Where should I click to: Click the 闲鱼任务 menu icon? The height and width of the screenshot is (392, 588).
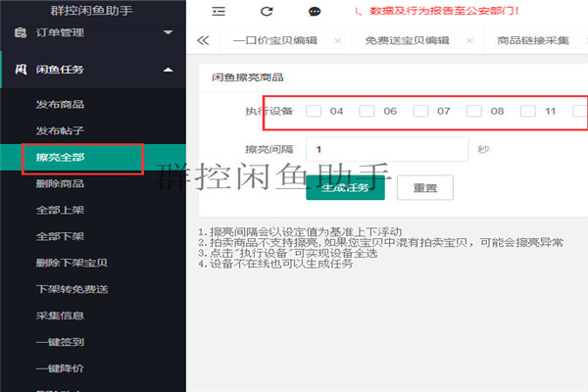pyautogui.click(x=21, y=70)
